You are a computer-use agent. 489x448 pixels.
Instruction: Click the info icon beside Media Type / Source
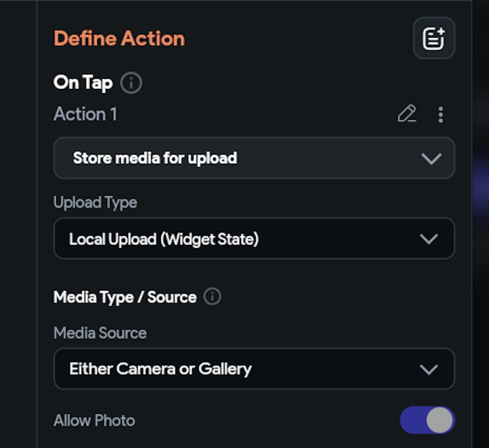(x=212, y=297)
